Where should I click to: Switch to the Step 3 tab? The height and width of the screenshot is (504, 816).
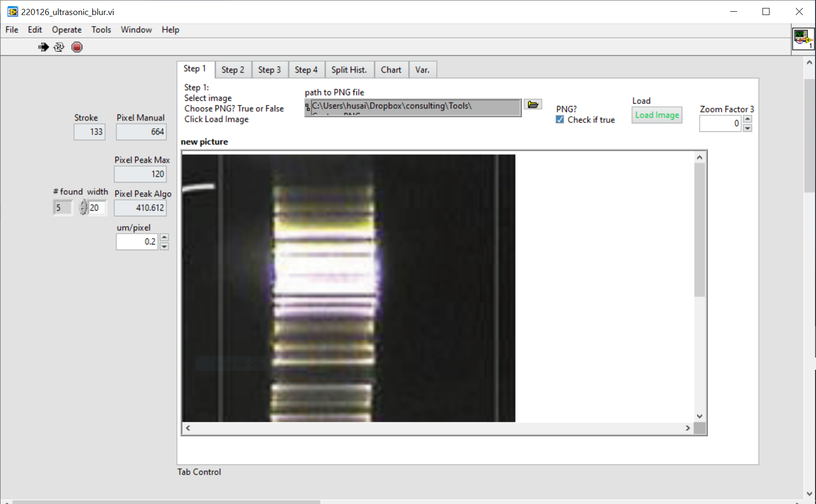tap(269, 70)
